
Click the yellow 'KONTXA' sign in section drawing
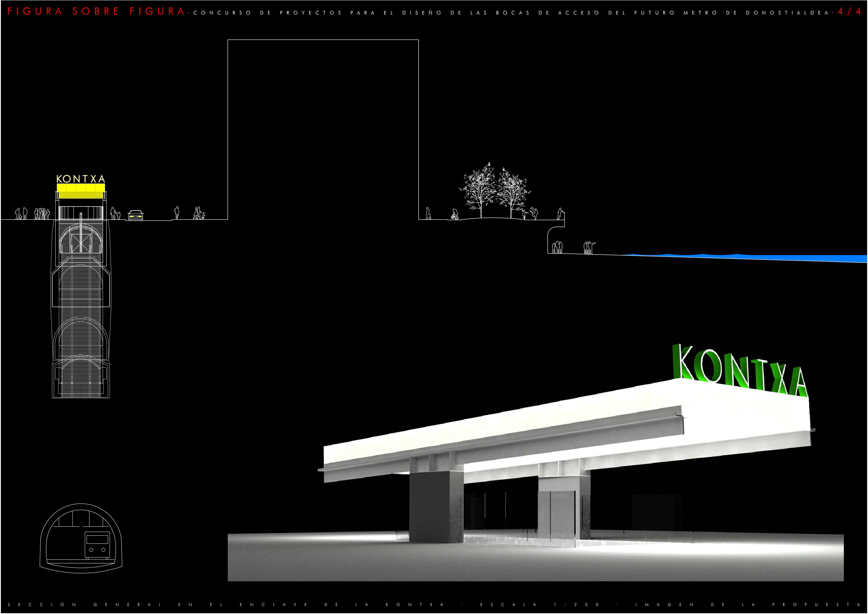point(80,179)
